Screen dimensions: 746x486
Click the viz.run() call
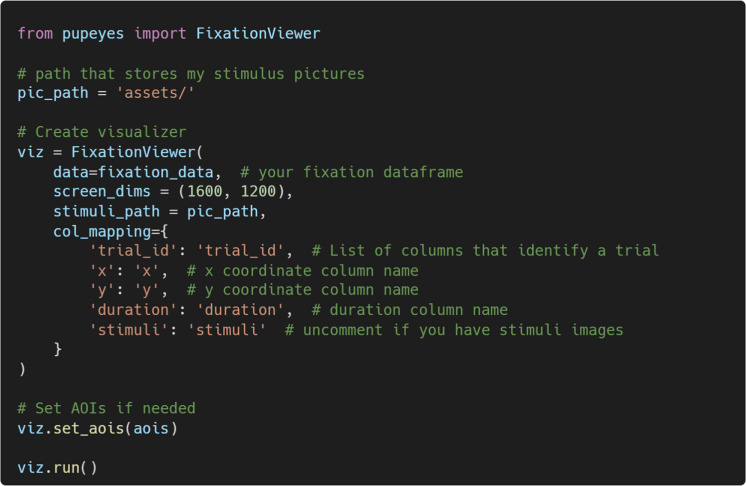tap(58, 467)
